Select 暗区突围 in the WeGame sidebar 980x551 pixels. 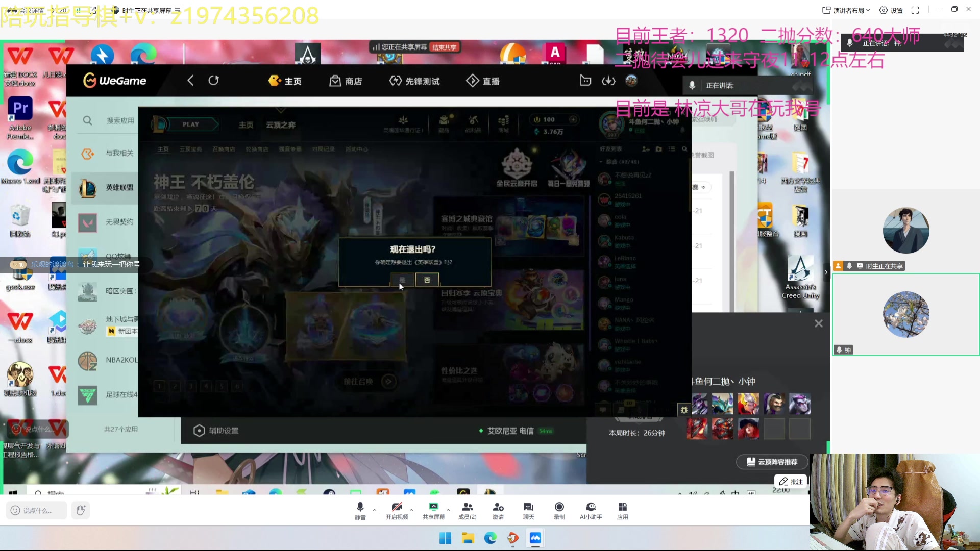tap(106, 291)
